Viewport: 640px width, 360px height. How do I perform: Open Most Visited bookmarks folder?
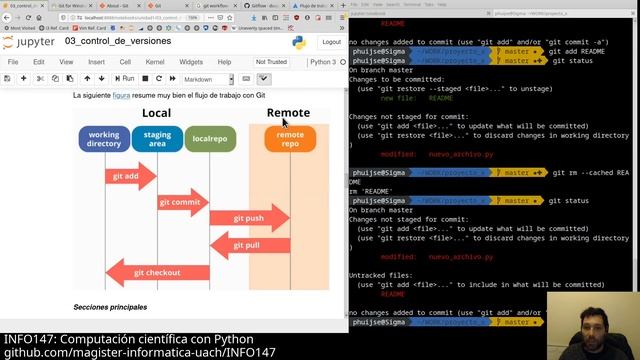(x=20, y=28)
